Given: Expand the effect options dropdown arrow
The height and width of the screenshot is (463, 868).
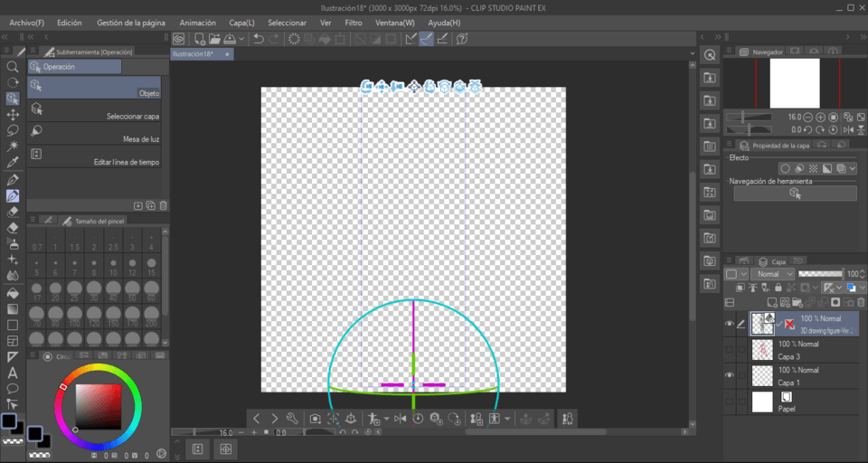Looking at the screenshot, I should (853, 168).
